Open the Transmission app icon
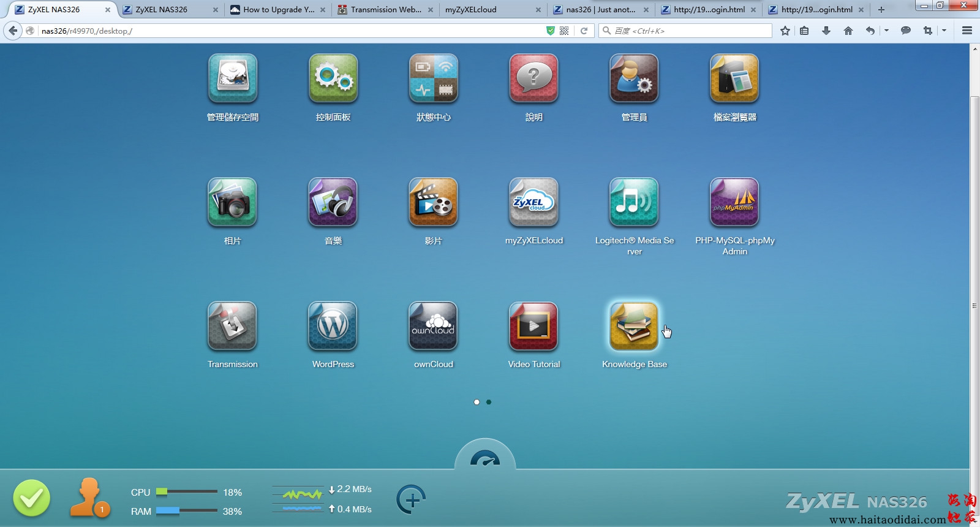The image size is (980, 527). click(232, 326)
